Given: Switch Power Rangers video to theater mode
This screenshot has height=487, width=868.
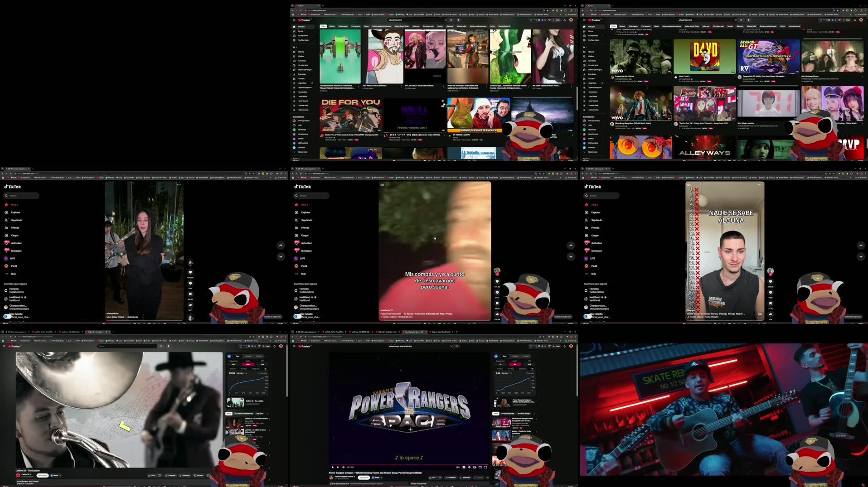Looking at the screenshot, I should [480, 467].
